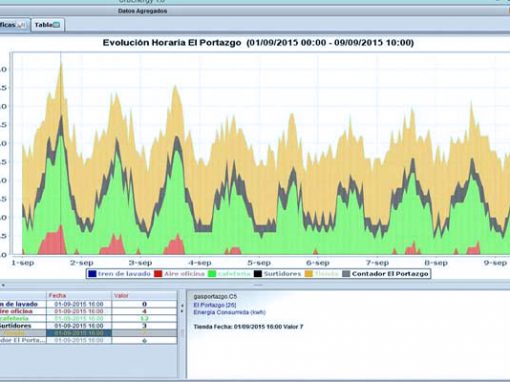Click the lower split-pane expand arrow
Viewport: 510px width, 382px height.
coord(182,311)
